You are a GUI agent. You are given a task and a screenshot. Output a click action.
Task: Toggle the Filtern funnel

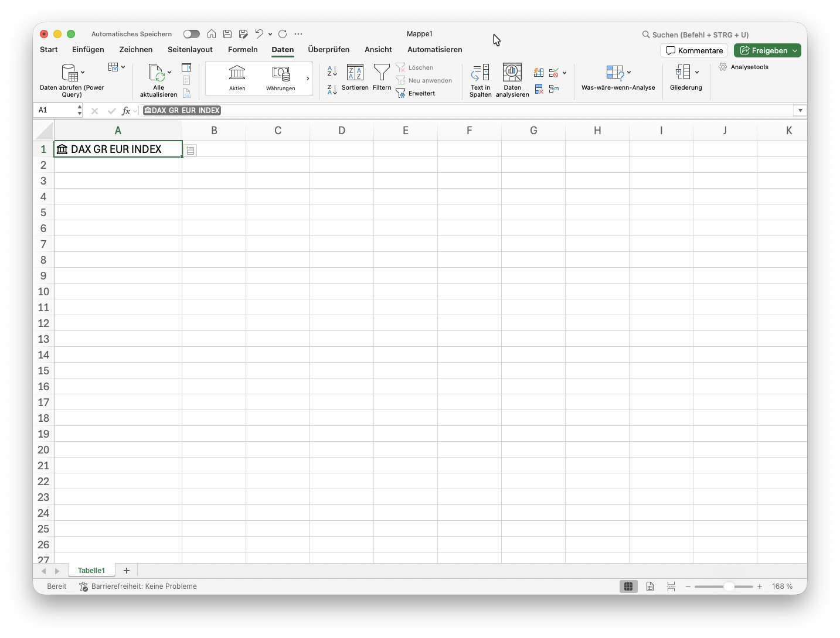(x=382, y=78)
